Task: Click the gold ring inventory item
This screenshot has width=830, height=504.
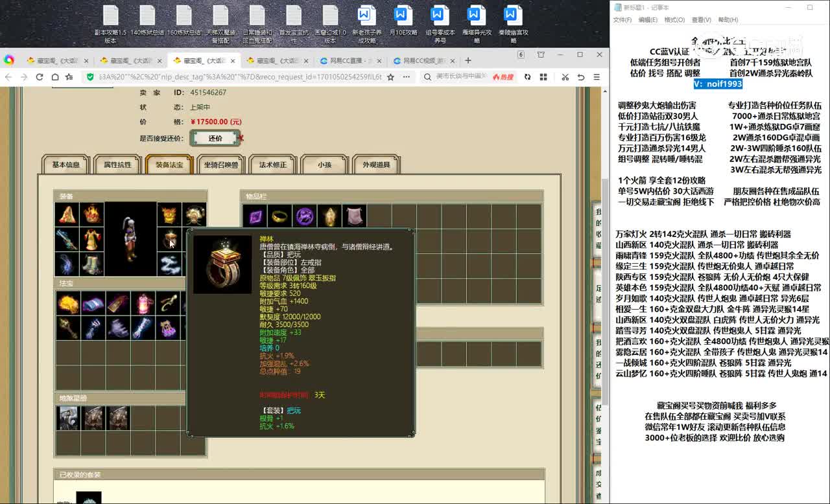Action: (279, 216)
